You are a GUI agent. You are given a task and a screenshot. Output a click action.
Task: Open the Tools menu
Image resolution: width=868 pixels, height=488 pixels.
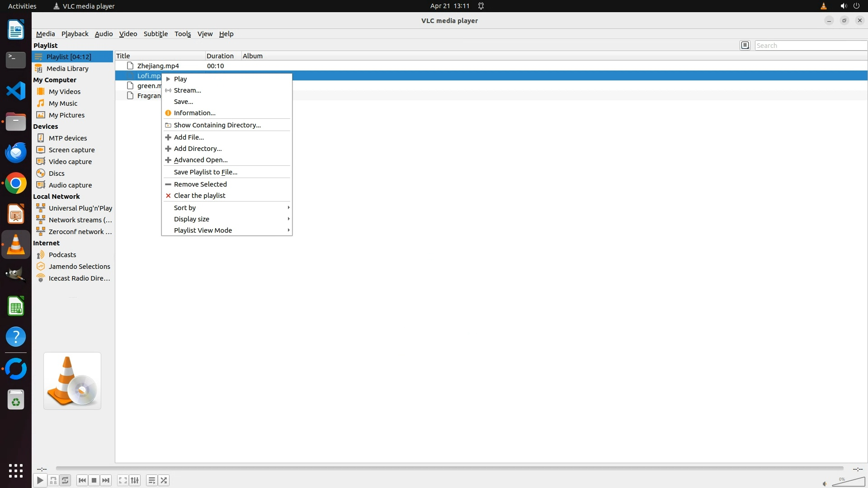point(183,34)
